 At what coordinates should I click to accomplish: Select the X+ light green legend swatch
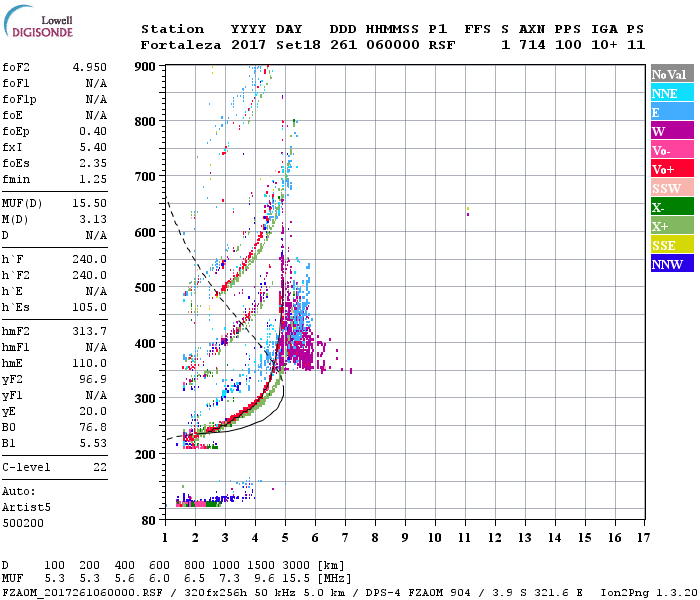click(x=672, y=226)
